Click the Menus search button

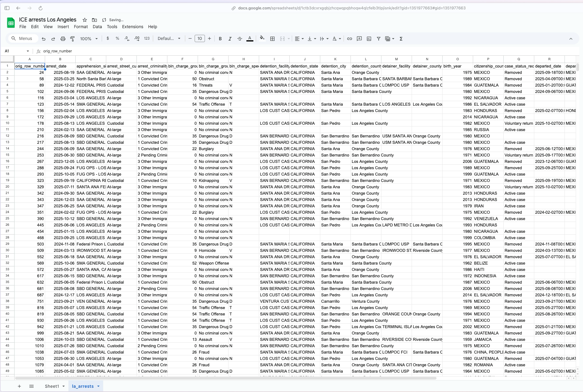pos(22,39)
